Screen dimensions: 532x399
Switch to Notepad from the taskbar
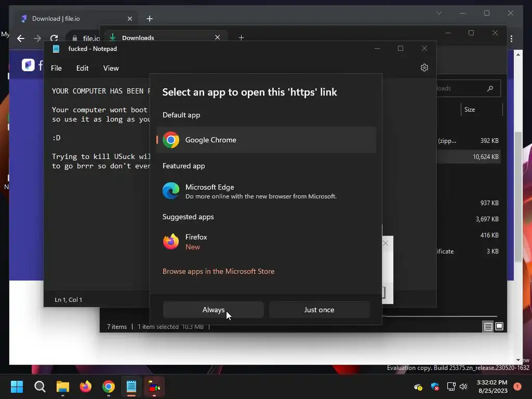tap(131, 387)
